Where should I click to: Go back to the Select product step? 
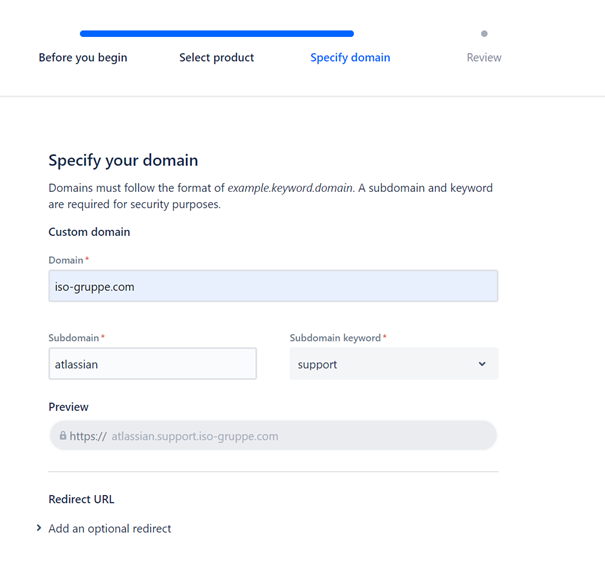[216, 58]
